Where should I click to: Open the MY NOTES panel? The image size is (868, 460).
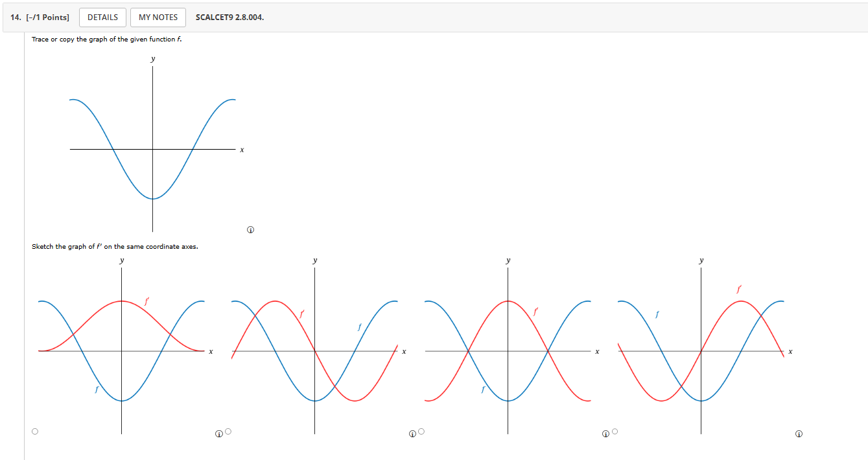pyautogui.click(x=157, y=17)
